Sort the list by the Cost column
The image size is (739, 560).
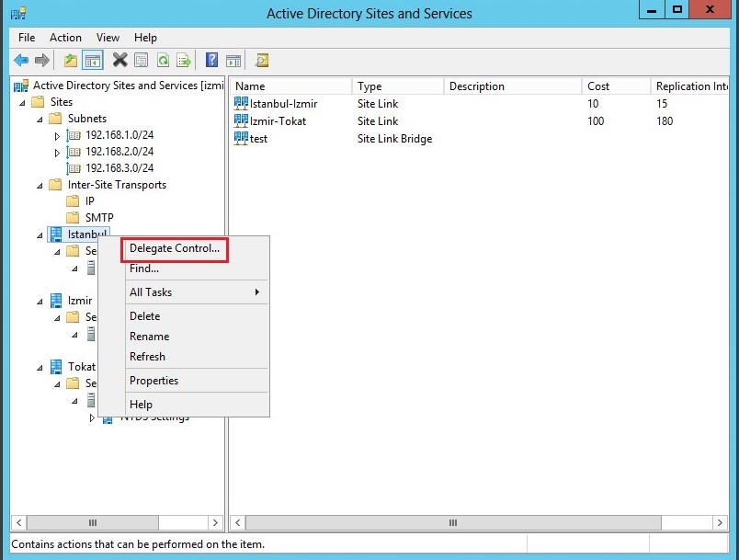(616, 86)
